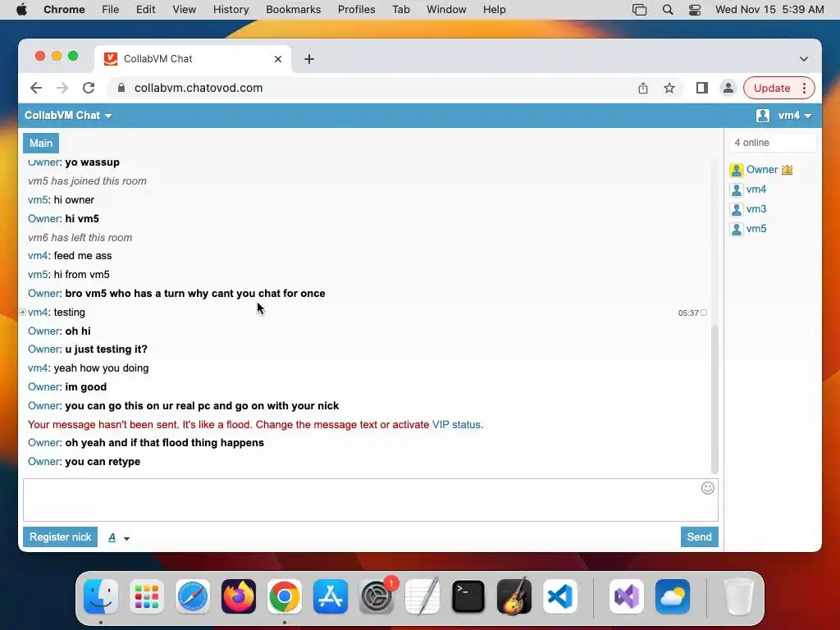Select the Main room tab

pyautogui.click(x=41, y=143)
